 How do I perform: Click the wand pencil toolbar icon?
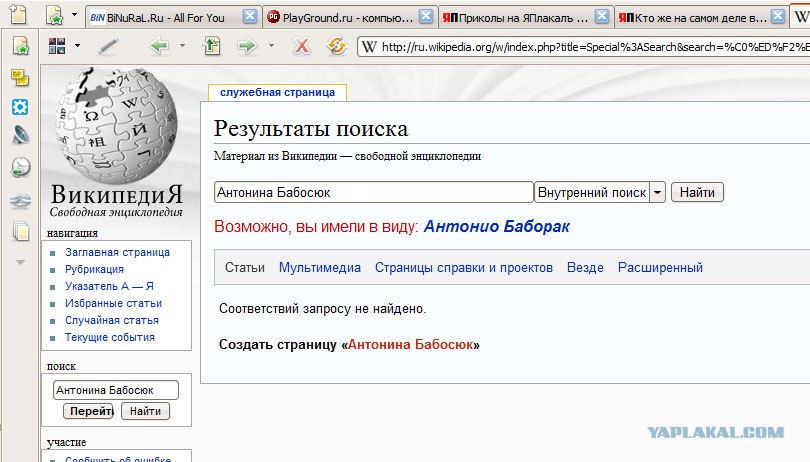[108, 47]
